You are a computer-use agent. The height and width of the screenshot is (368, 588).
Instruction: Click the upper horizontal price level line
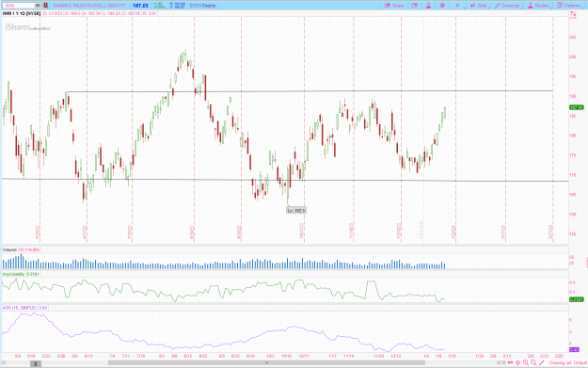[x=310, y=91]
